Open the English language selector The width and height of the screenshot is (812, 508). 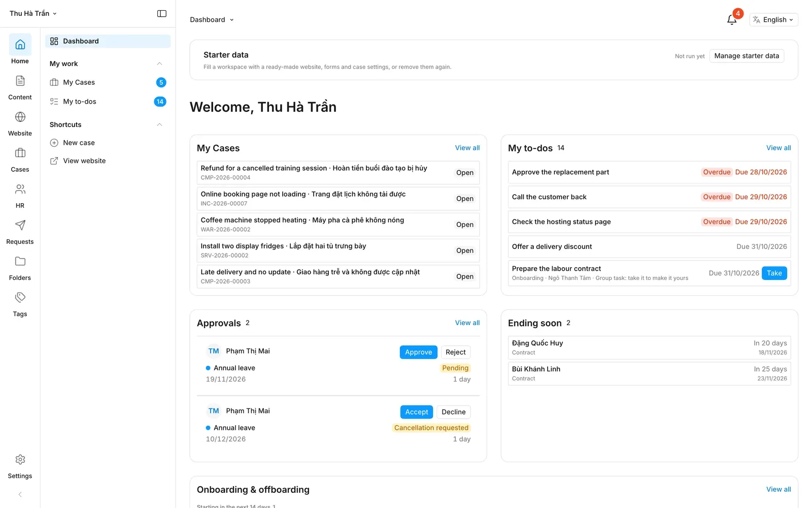pos(773,20)
